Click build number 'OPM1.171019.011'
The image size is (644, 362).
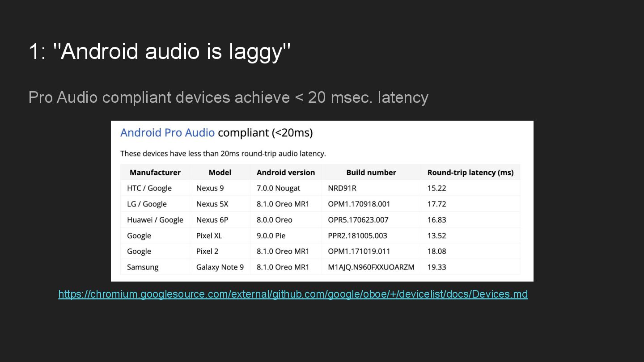click(x=359, y=251)
